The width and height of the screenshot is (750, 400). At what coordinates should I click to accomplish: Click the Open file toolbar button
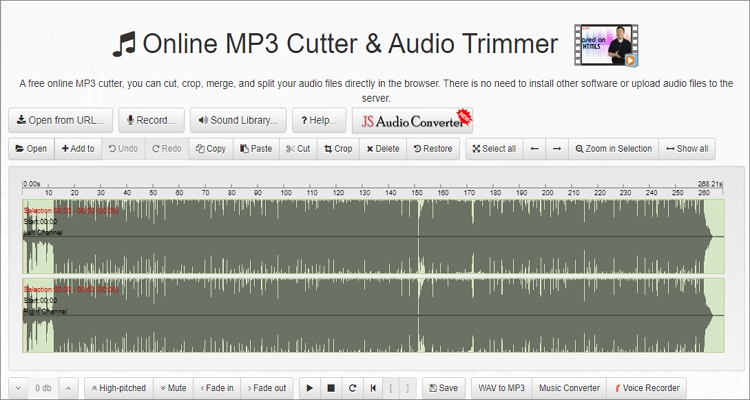tap(31, 149)
